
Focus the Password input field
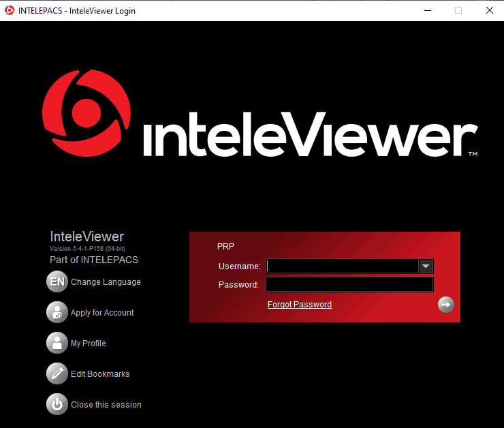(x=349, y=285)
